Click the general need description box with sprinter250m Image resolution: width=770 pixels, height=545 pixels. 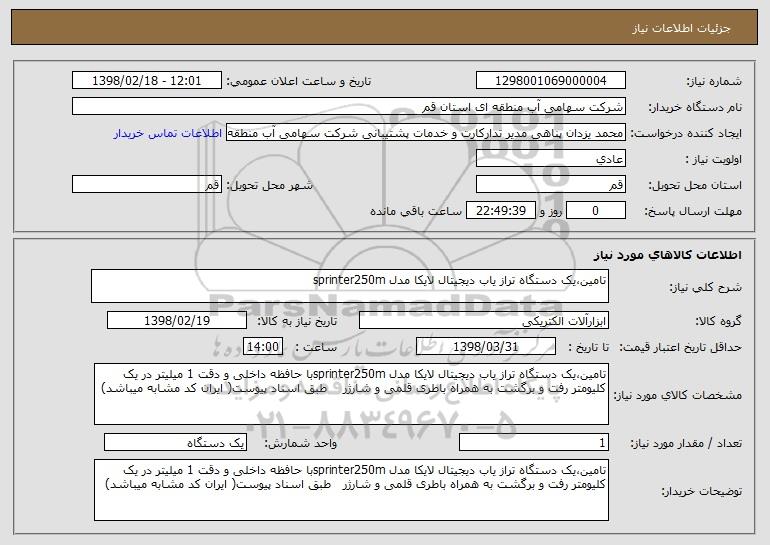click(x=350, y=286)
